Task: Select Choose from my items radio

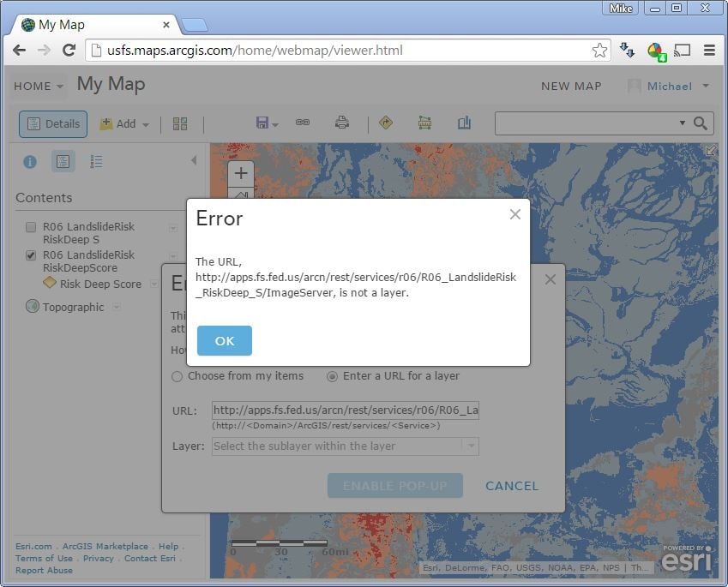Action: pyautogui.click(x=177, y=376)
